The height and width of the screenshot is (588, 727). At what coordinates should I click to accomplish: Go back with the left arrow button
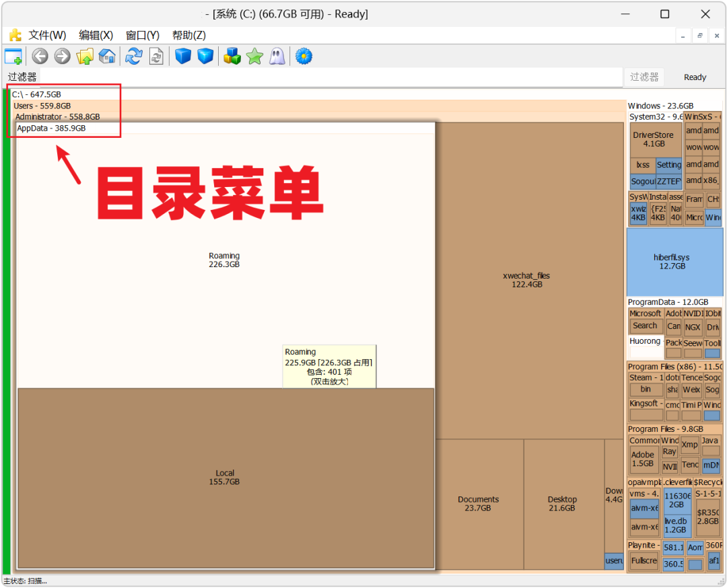coord(40,57)
